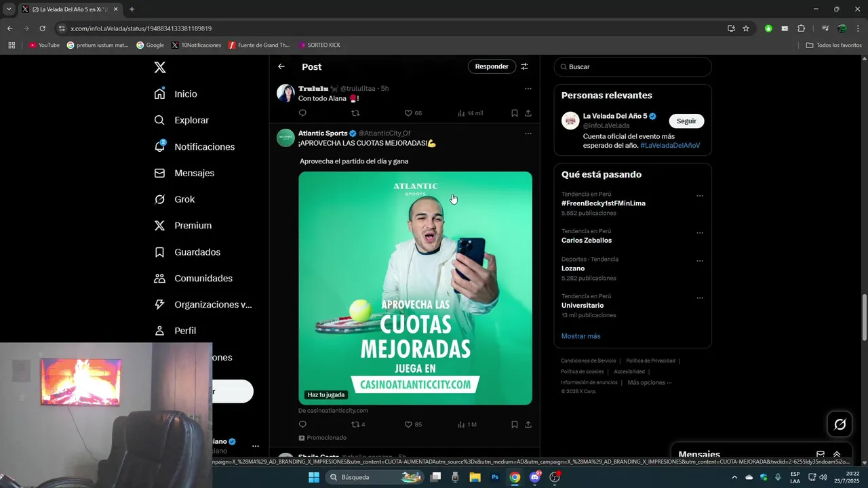The width and height of the screenshot is (868, 488).
Task: Open Carlos Zeballos trend
Action: point(587,241)
